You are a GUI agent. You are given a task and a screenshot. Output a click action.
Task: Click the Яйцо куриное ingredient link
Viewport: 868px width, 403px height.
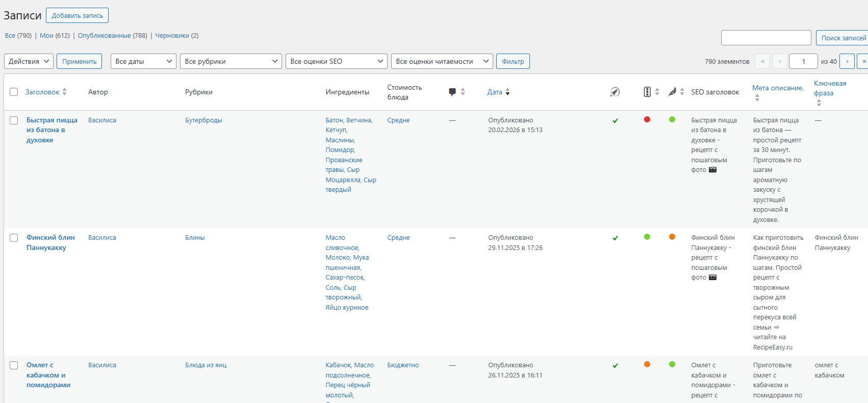click(347, 308)
